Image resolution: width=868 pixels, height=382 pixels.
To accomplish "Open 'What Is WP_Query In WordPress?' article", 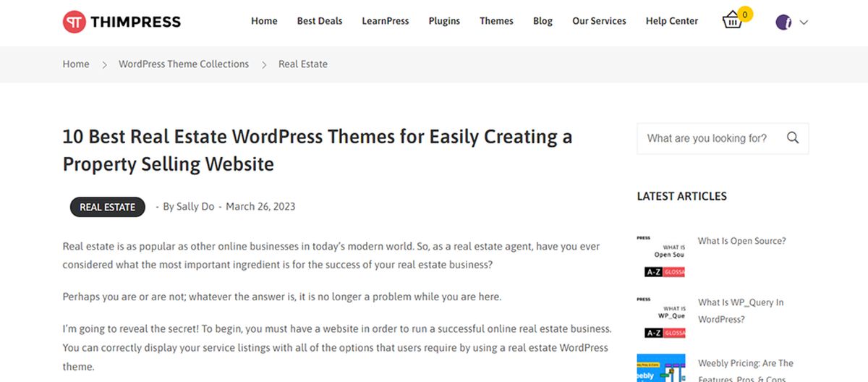I will pos(741,311).
